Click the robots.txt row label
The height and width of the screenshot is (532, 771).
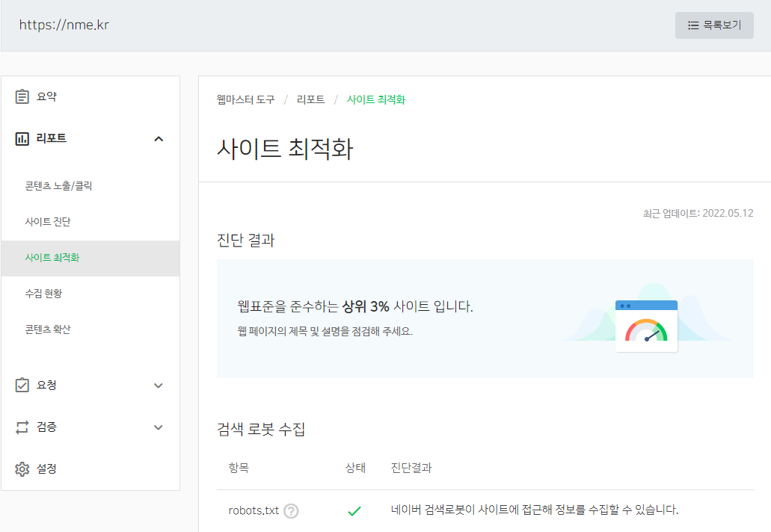(254, 511)
